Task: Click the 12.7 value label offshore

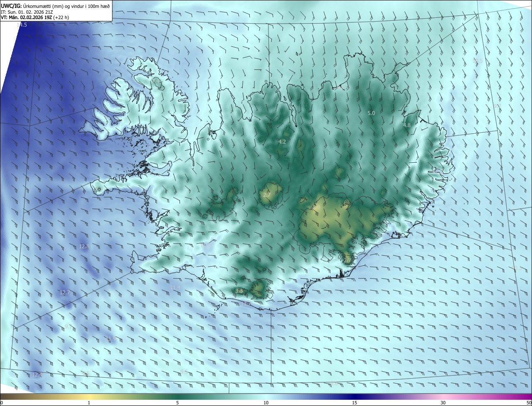Action: click(65, 292)
